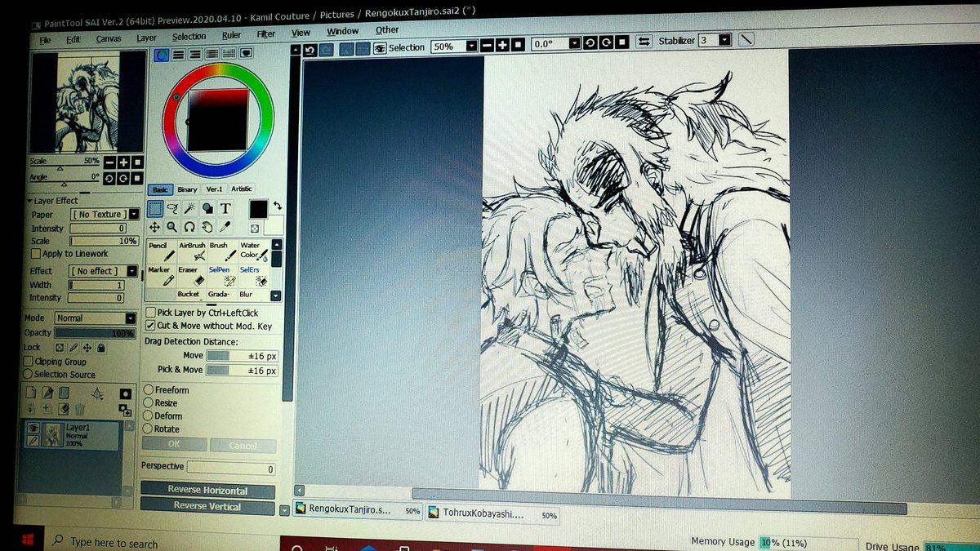Select the Lasso tool

pyautogui.click(x=172, y=209)
